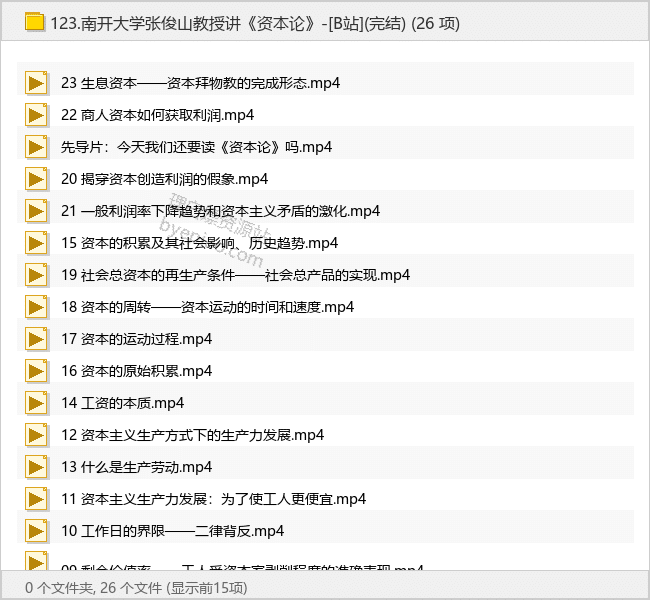Select folder title 123.南开大学张俊山教授讲《资本论》
The image size is (650, 600).
[x=255, y=23]
